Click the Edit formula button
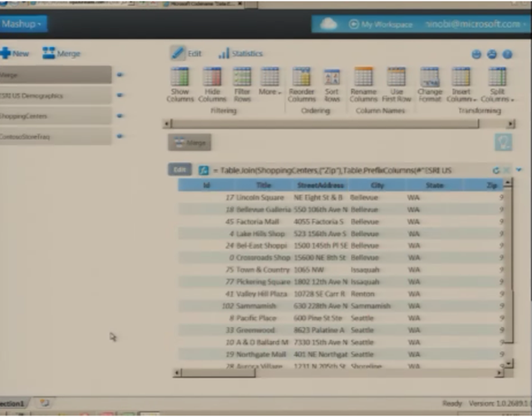Image resolution: width=532 pixels, height=417 pixels. click(180, 169)
